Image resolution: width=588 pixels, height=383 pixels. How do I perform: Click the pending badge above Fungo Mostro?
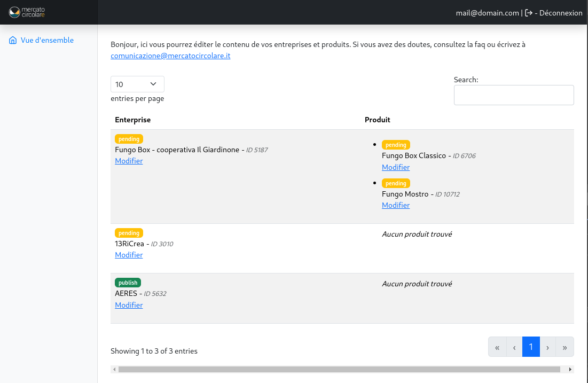[396, 183]
